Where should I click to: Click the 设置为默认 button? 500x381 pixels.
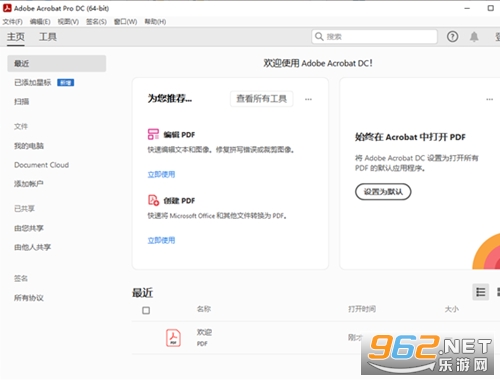coord(383,192)
